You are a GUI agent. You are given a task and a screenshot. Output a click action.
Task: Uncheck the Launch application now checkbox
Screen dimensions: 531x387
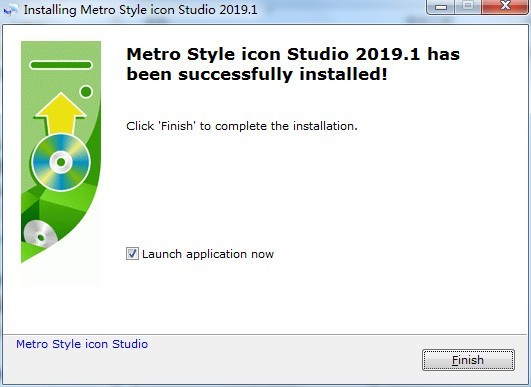[x=132, y=254]
